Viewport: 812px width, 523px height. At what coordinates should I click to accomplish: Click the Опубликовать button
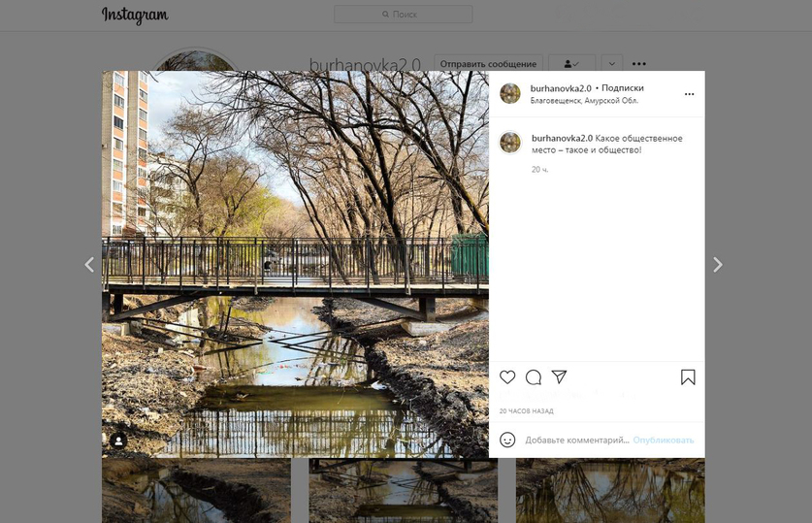(x=664, y=440)
